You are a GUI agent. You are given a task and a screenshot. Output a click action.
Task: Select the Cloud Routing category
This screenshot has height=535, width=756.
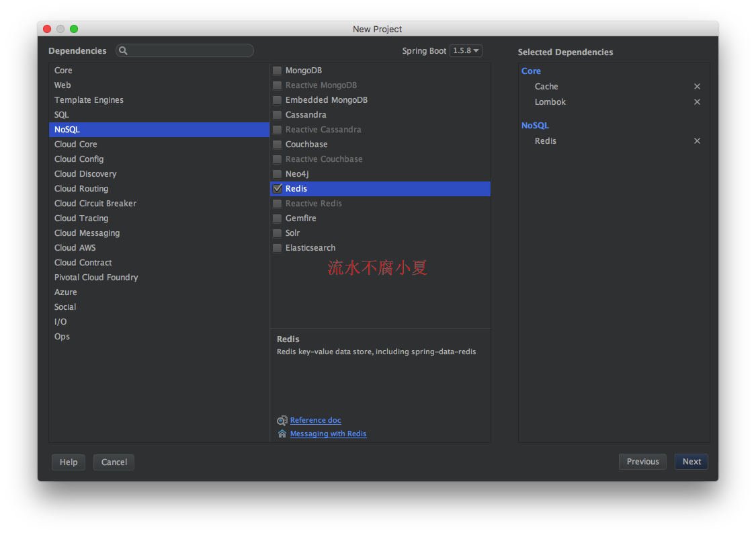pyautogui.click(x=159, y=189)
